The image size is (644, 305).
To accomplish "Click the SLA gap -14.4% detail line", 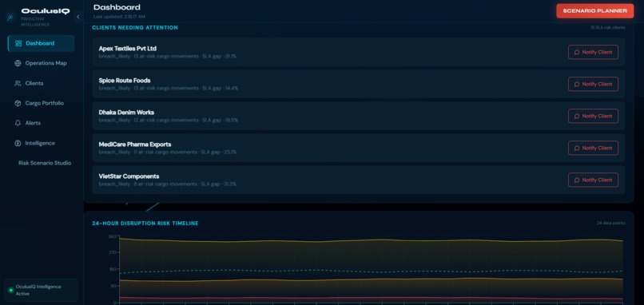I will (168, 89).
